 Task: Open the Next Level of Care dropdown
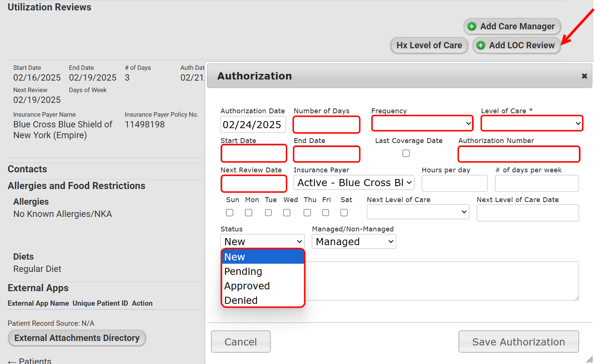pos(417,212)
